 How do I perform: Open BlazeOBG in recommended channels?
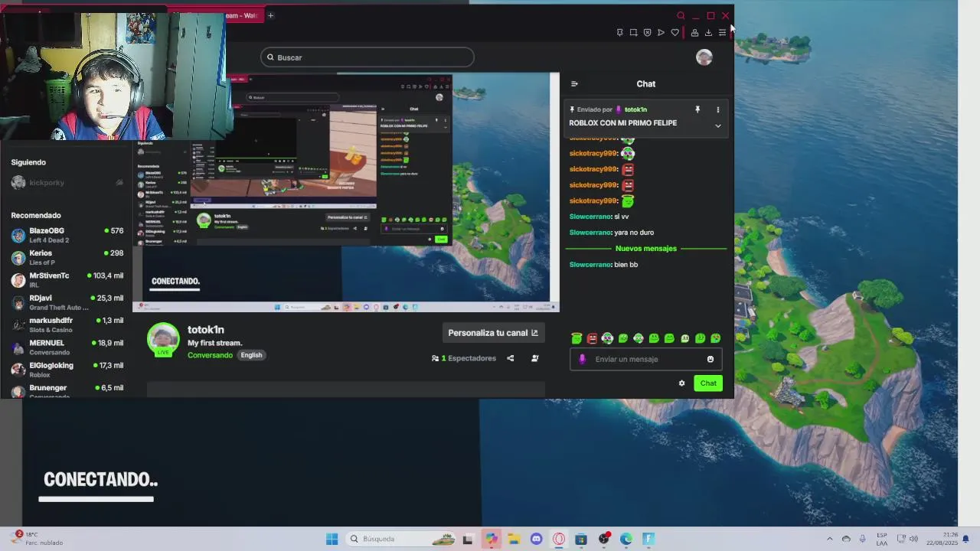coord(67,235)
